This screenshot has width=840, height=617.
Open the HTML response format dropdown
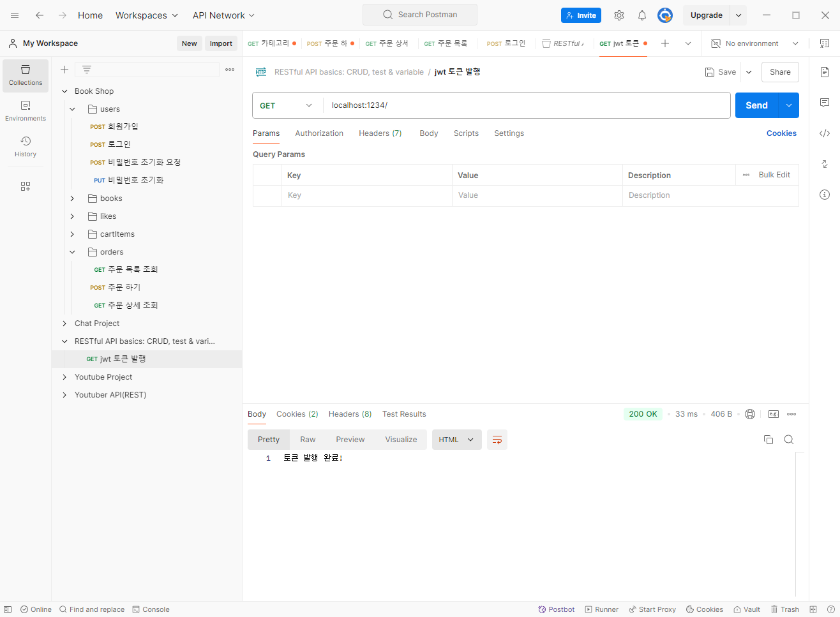[456, 440]
